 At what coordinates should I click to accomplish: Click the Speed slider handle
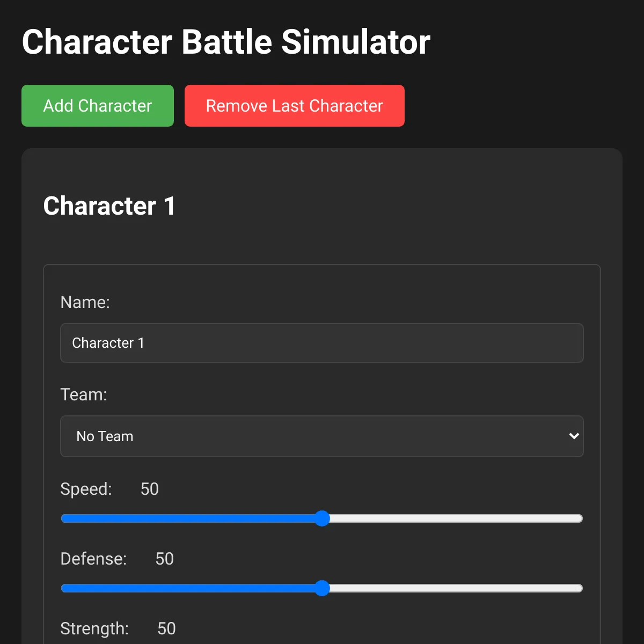coord(322,518)
